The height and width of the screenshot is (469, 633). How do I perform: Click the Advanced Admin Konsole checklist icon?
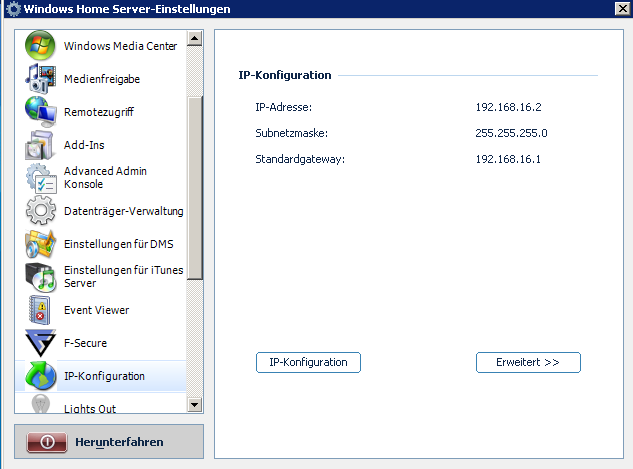[41, 178]
